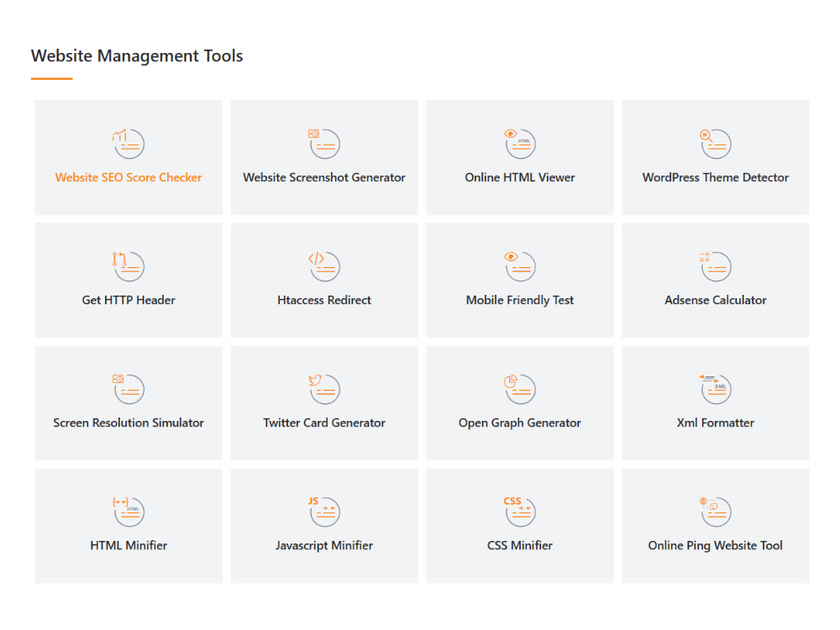Click the HTML Minifier icon
Image resolution: width=840 pixels, height=630 pixels.
tap(128, 512)
